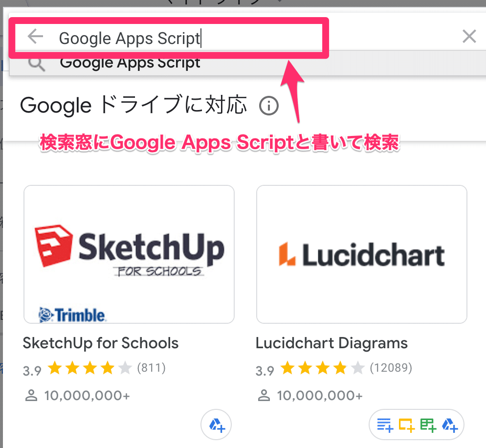The width and height of the screenshot is (486, 448).
Task: Add Lucidchart to Slides via yellow frame icon
Action: (x=407, y=425)
